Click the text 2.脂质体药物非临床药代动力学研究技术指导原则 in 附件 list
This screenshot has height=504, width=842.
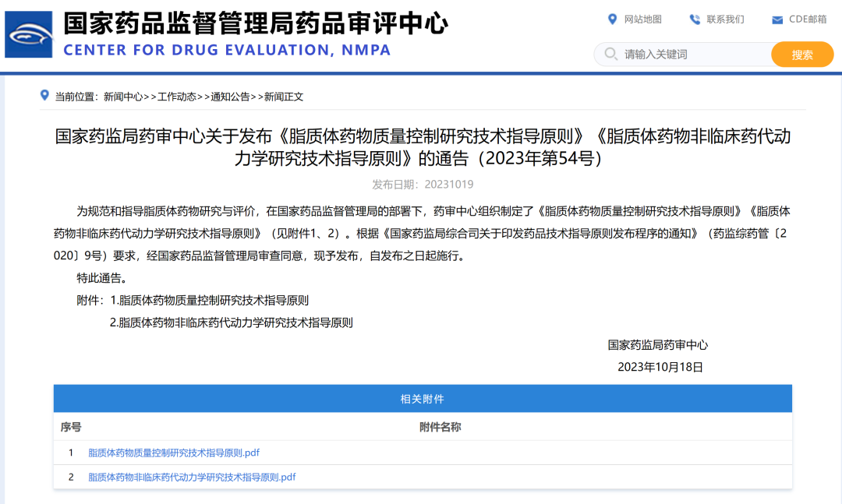click(x=232, y=322)
